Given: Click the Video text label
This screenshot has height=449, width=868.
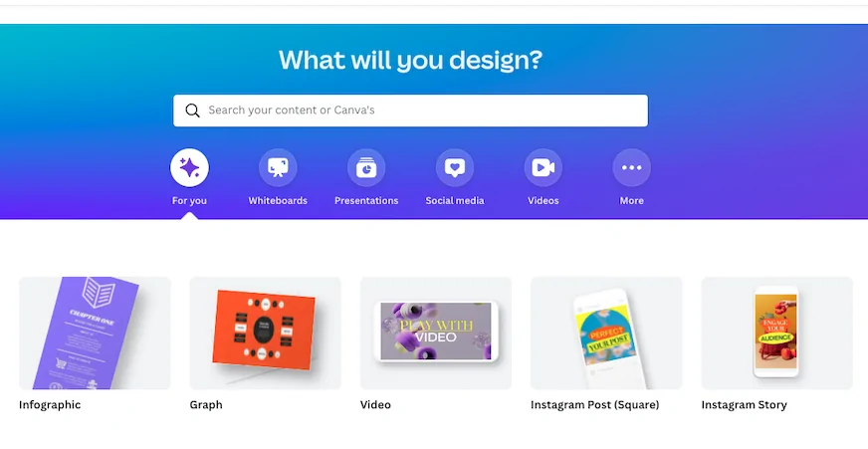Looking at the screenshot, I should pyautogui.click(x=375, y=405).
